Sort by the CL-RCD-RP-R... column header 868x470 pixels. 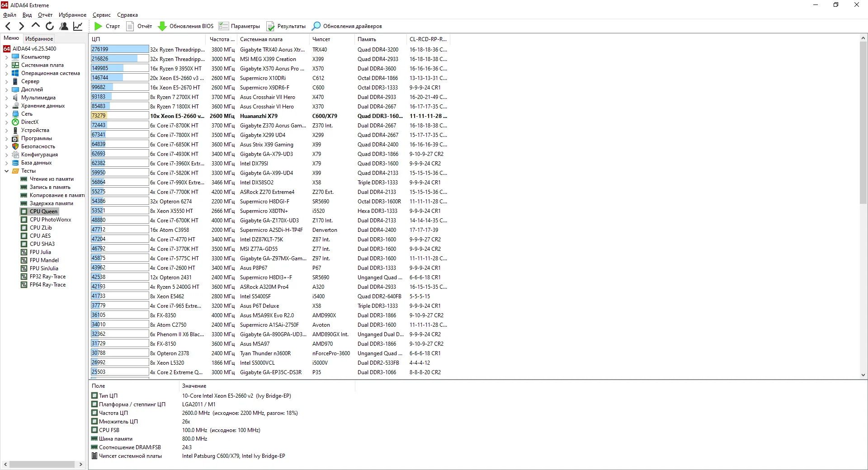tap(428, 39)
